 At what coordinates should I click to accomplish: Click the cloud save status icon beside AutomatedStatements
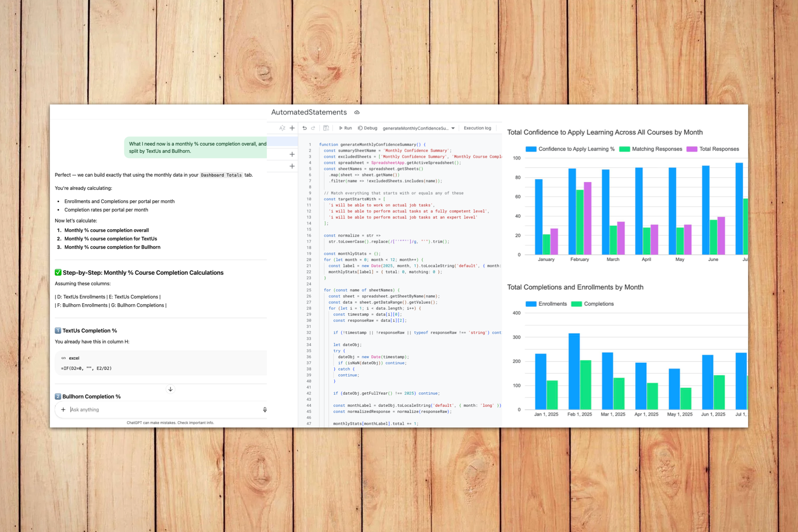click(357, 112)
